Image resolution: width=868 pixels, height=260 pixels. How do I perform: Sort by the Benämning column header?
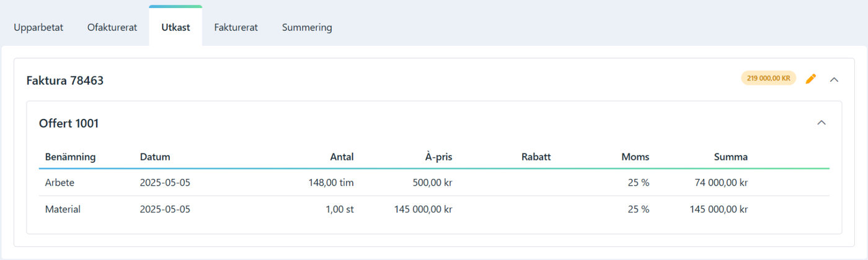tap(70, 157)
